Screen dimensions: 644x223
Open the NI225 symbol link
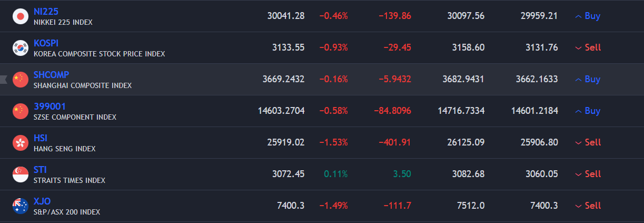click(x=46, y=12)
